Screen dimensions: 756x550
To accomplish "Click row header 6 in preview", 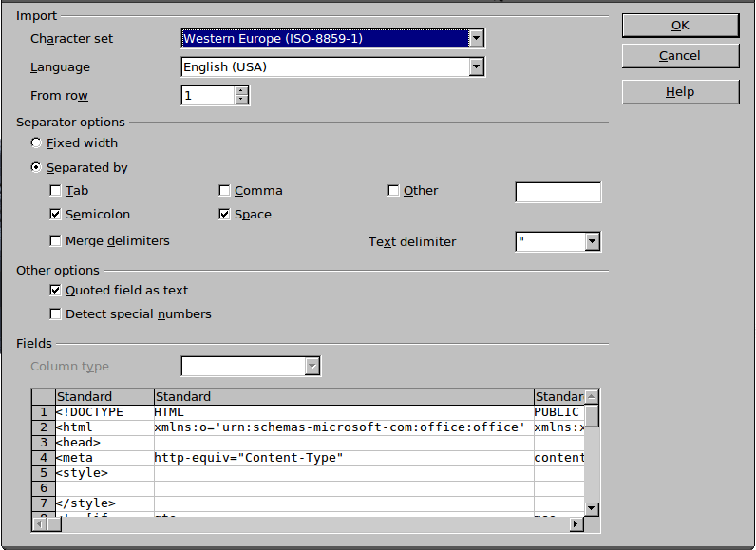I will tap(44, 488).
